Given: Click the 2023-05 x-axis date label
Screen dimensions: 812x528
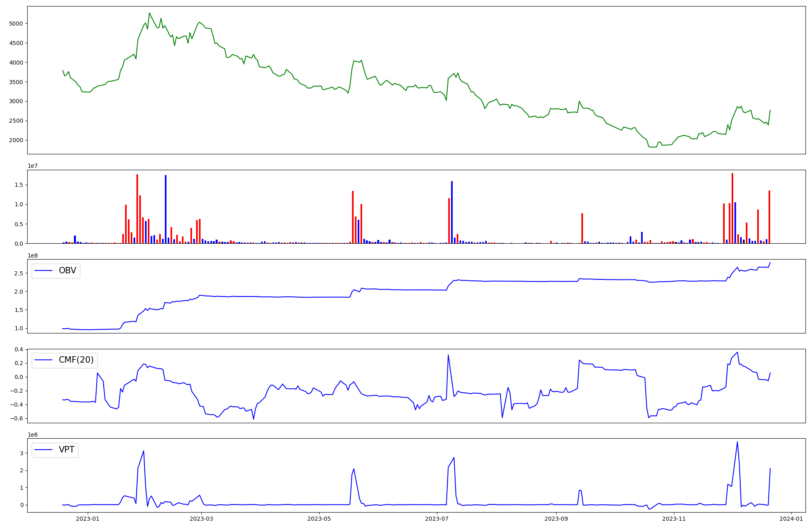Looking at the screenshot, I should tap(319, 519).
